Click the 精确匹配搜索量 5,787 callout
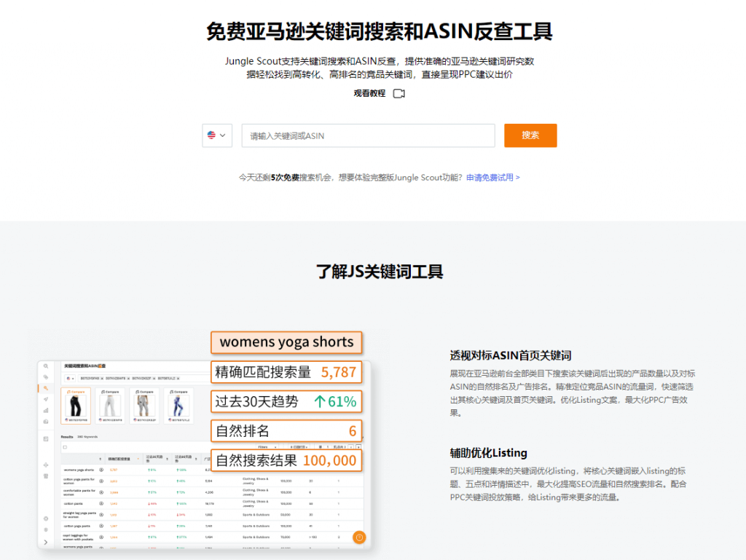 tap(286, 371)
